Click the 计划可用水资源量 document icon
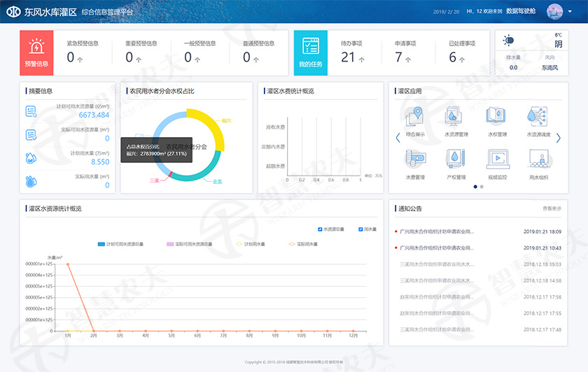The width and height of the screenshot is (588, 372). 31,112
